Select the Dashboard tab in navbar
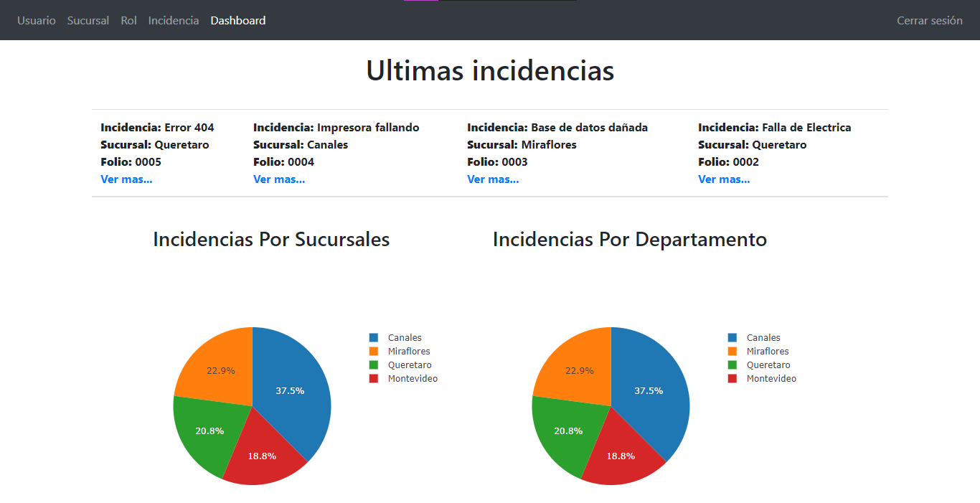 click(x=238, y=21)
